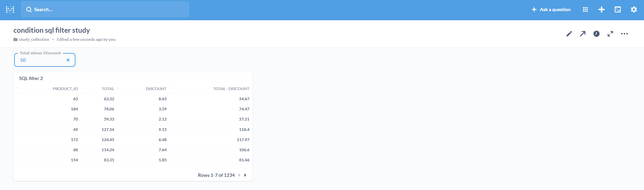This screenshot has width=644, height=190.
Task: Open the settings gear menu
Action: pos(634,9)
